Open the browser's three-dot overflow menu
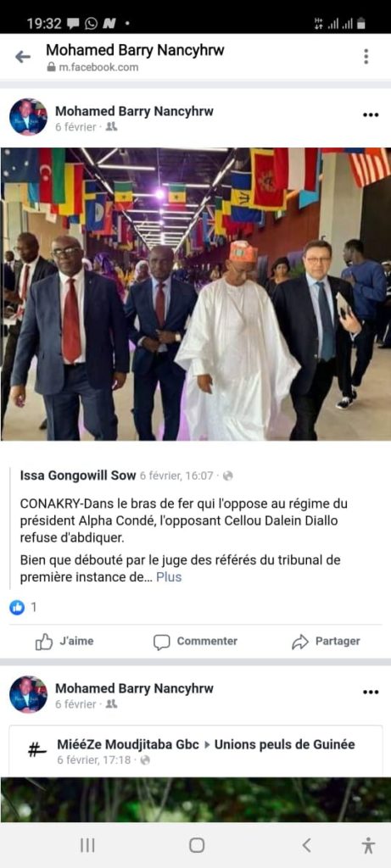 pyautogui.click(x=366, y=57)
